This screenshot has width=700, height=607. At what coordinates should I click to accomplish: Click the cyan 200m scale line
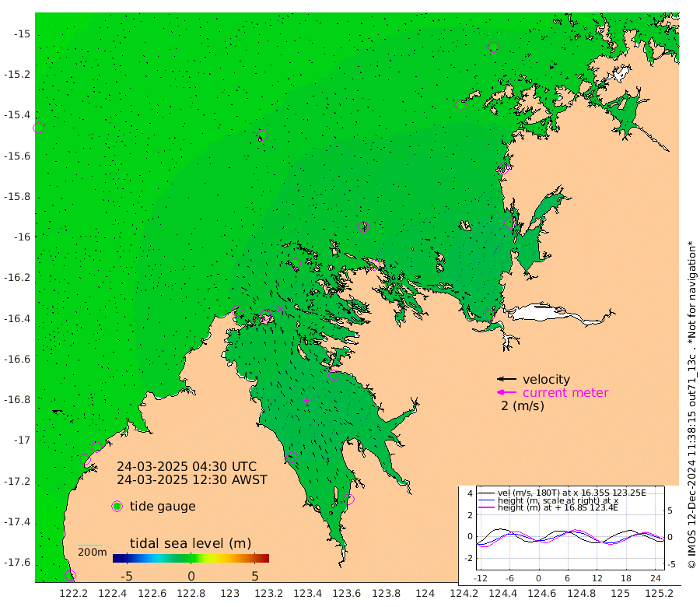coord(90,545)
